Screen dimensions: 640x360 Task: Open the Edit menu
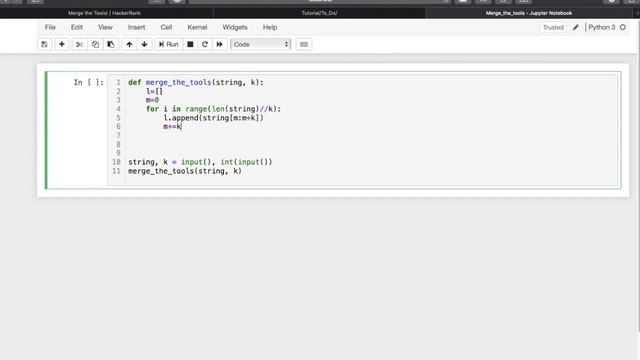click(77, 27)
